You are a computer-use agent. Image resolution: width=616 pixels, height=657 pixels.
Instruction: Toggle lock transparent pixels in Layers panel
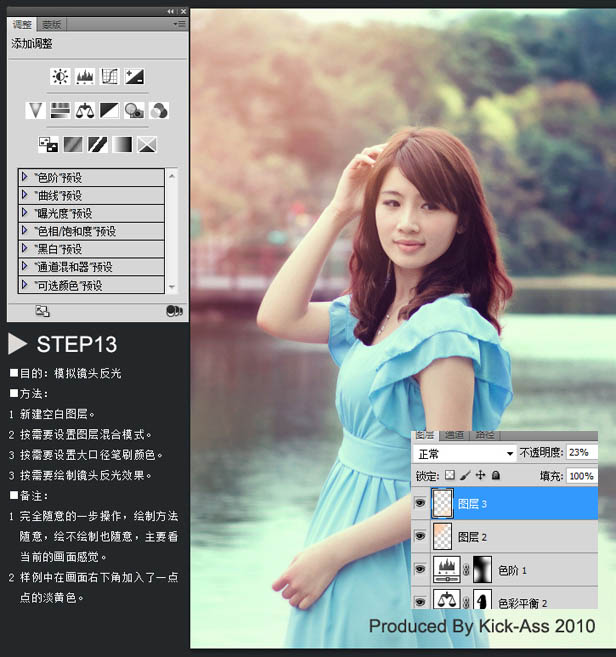pos(449,476)
